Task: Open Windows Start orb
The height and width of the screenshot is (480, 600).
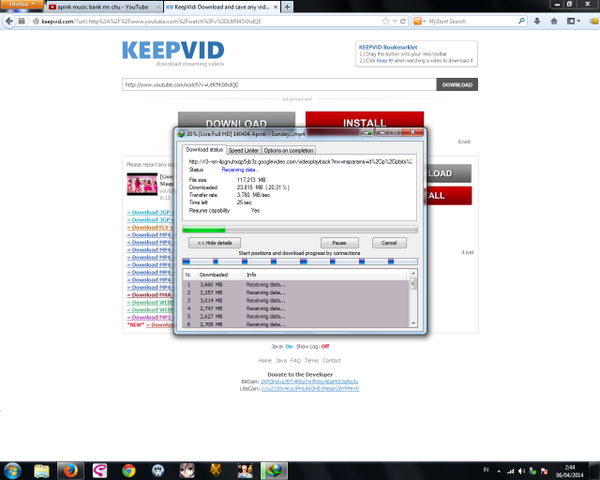Action: [x=13, y=470]
